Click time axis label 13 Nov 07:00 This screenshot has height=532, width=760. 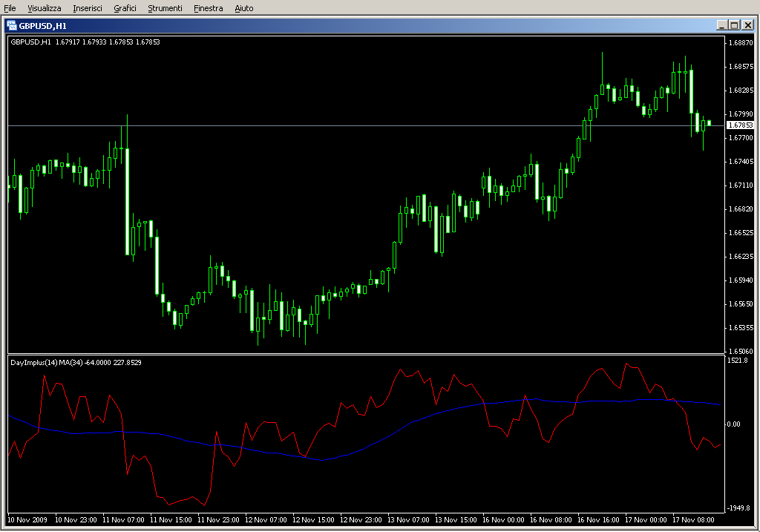click(408, 520)
